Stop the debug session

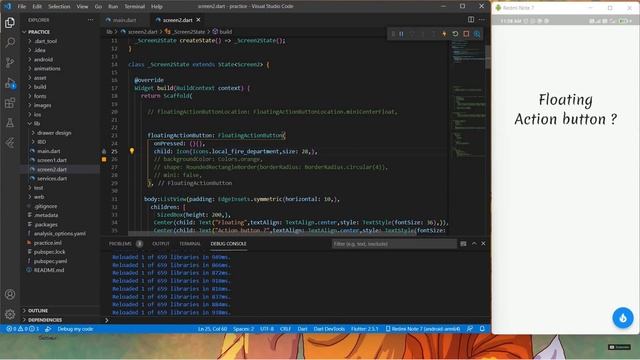(x=466, y=34)
